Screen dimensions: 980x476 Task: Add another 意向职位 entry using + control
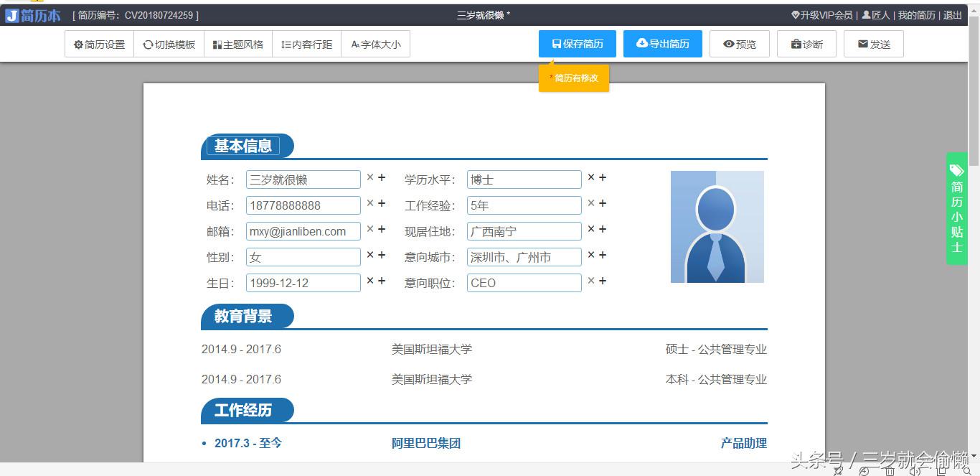[603, 280]
